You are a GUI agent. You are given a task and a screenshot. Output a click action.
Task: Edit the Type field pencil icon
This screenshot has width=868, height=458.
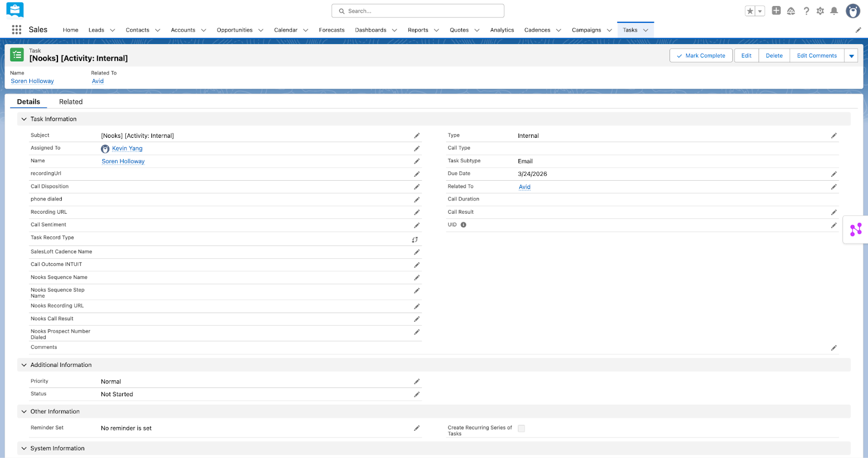[x=834, y=136]
